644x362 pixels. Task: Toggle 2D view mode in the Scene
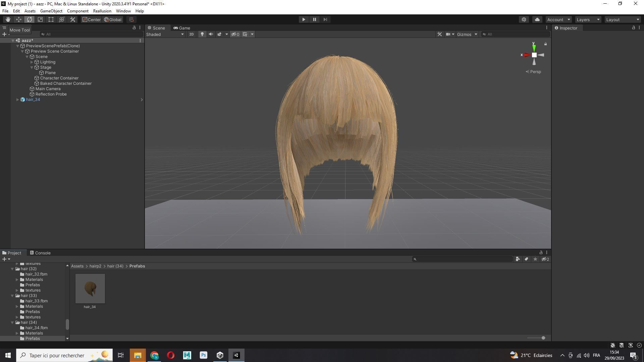pyautogui.click(x=191, y=34)
